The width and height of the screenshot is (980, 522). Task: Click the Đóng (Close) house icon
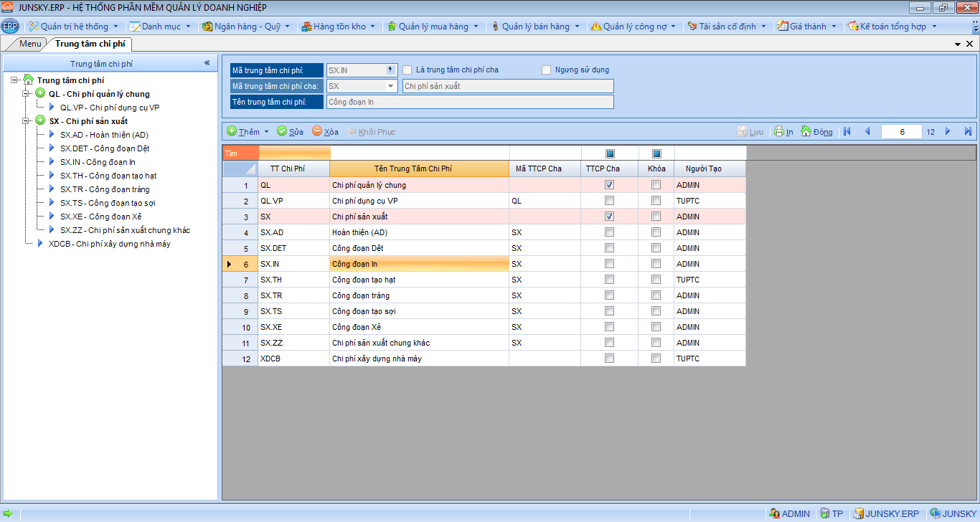[806, 132]
